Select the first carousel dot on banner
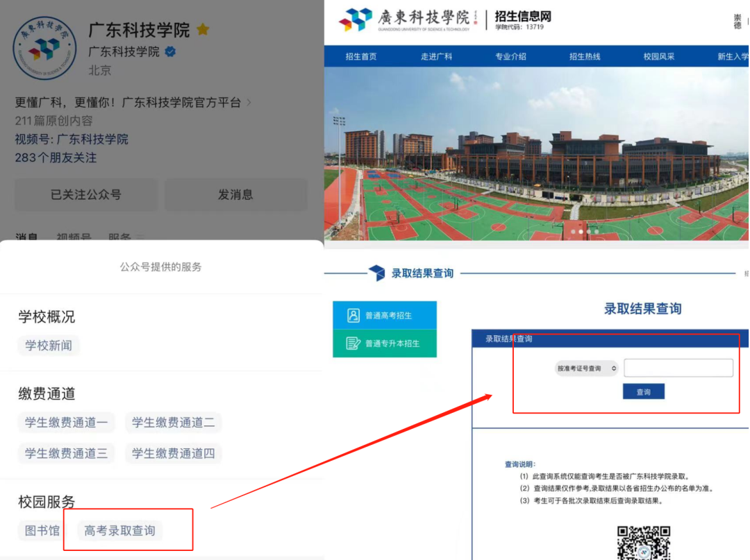This screenshot has width=750, height=560. (573, 232)
